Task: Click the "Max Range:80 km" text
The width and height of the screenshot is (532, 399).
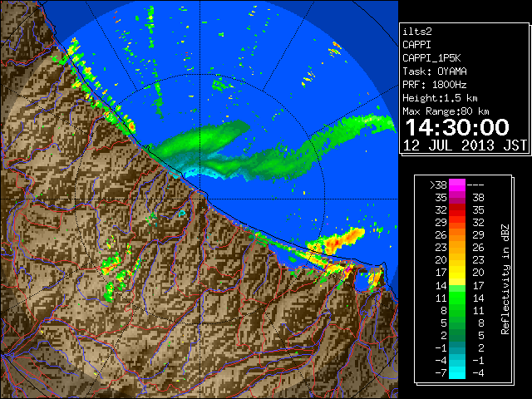Action: [x=446, y=111]
